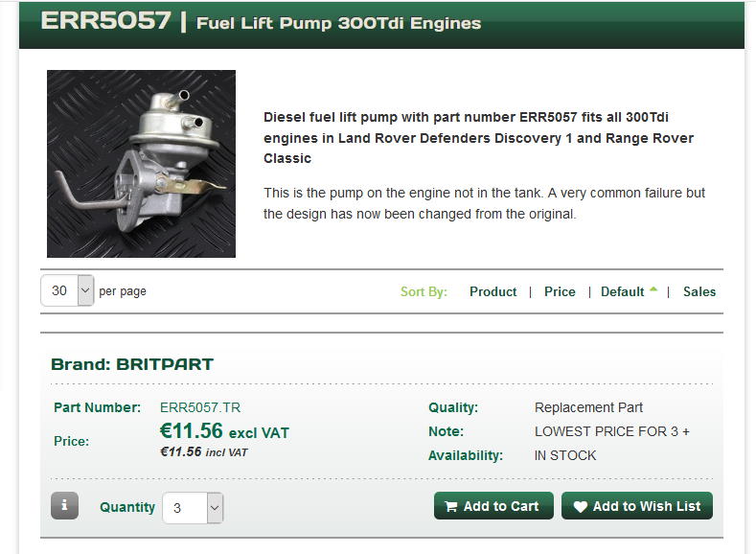
Task: Click the bold diesel pump description text
Action: pyautogui.click(x=479, y=138)
